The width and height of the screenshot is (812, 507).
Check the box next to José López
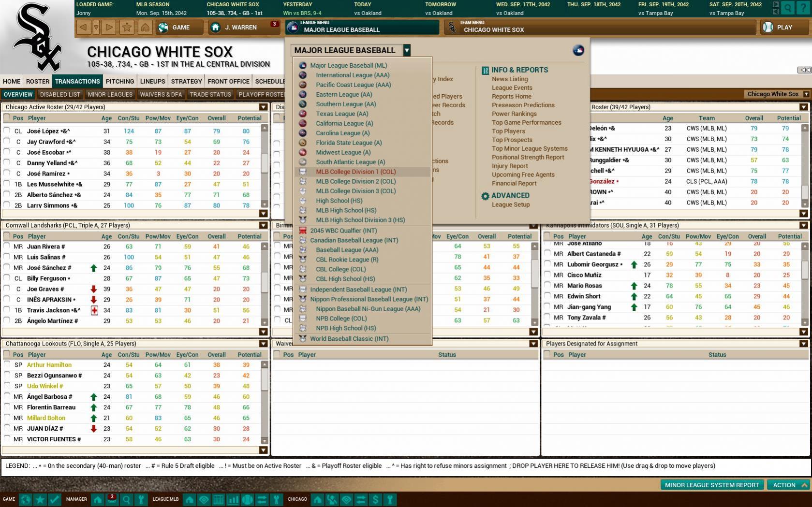pyautogui.click(x=7, y=130)
